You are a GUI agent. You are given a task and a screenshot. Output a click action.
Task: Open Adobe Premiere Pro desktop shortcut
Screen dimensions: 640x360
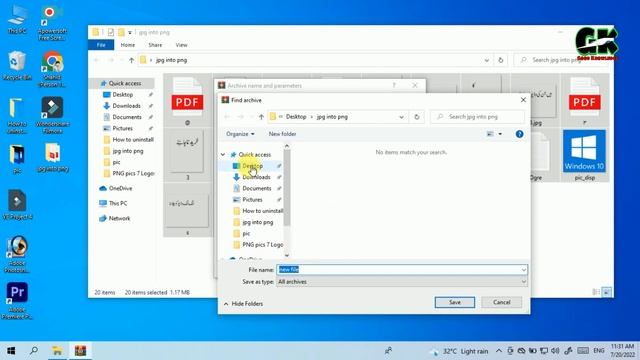[17, 301]
